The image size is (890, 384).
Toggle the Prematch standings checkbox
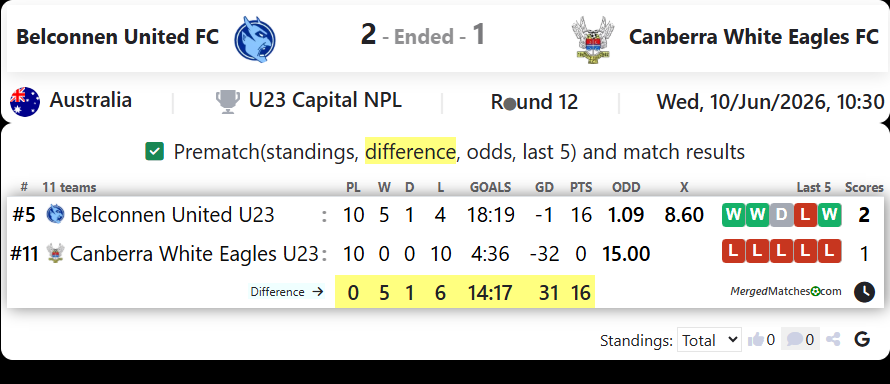coord(154,151)
